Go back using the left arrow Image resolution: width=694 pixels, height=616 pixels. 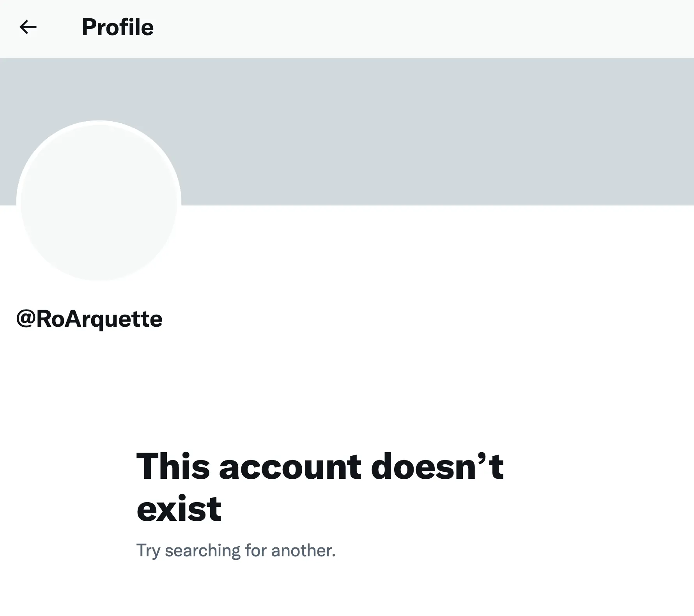pos(28,27)
